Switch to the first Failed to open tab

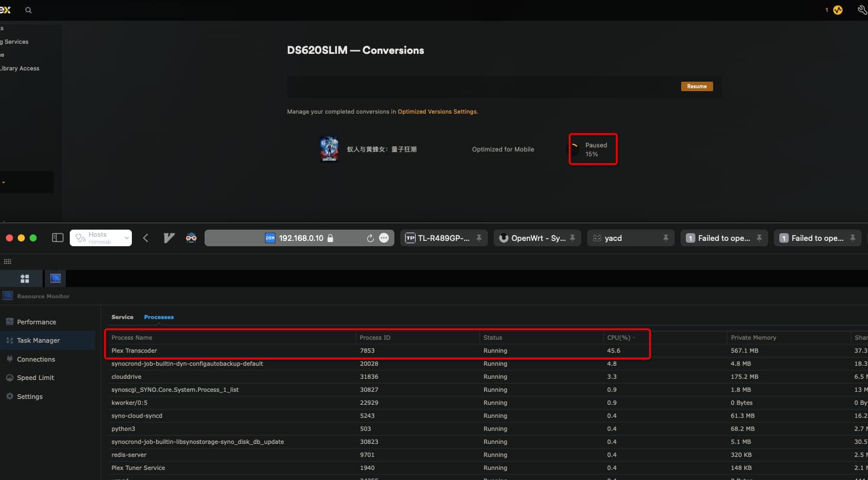coord(724,238)
